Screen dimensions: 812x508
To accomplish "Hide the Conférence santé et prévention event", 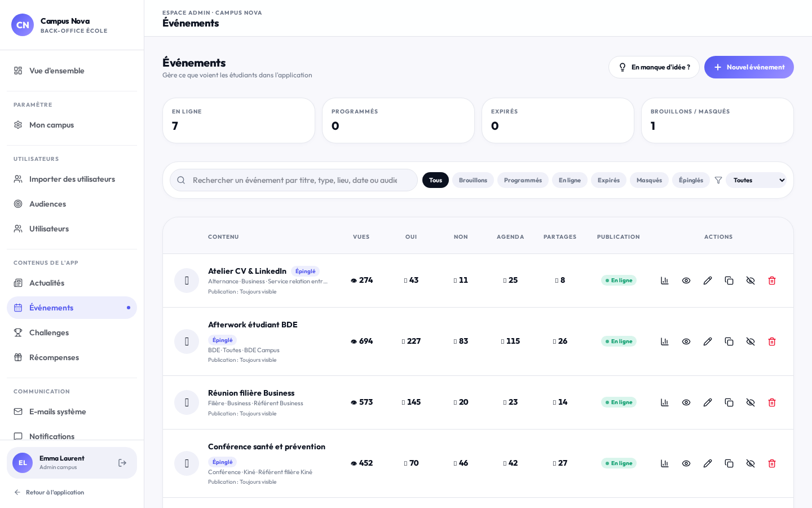I will point(751,463).
